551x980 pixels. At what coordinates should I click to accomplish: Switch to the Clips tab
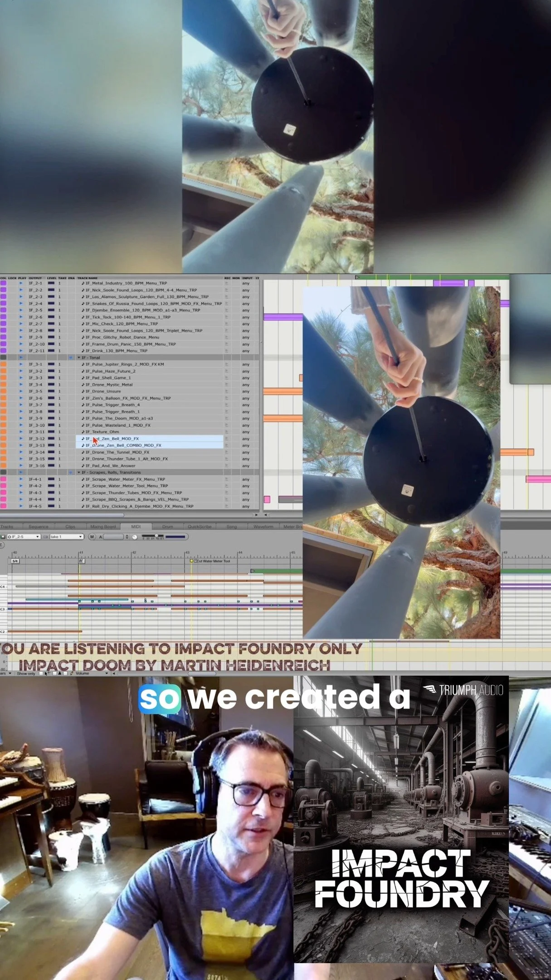pos(70,527)
